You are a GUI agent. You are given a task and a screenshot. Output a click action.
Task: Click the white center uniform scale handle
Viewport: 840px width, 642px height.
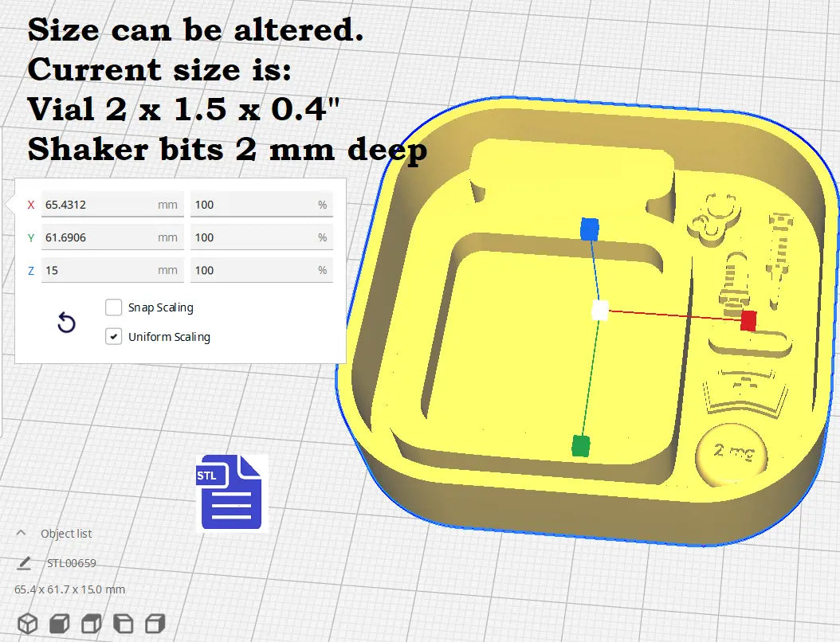pyautogui.click(x=600, y=310)
